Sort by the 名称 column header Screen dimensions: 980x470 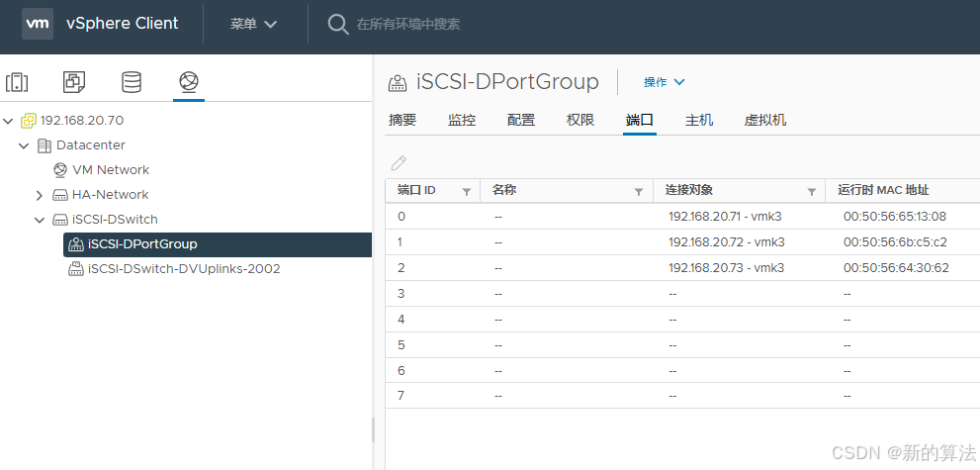(x=503, y=190)
